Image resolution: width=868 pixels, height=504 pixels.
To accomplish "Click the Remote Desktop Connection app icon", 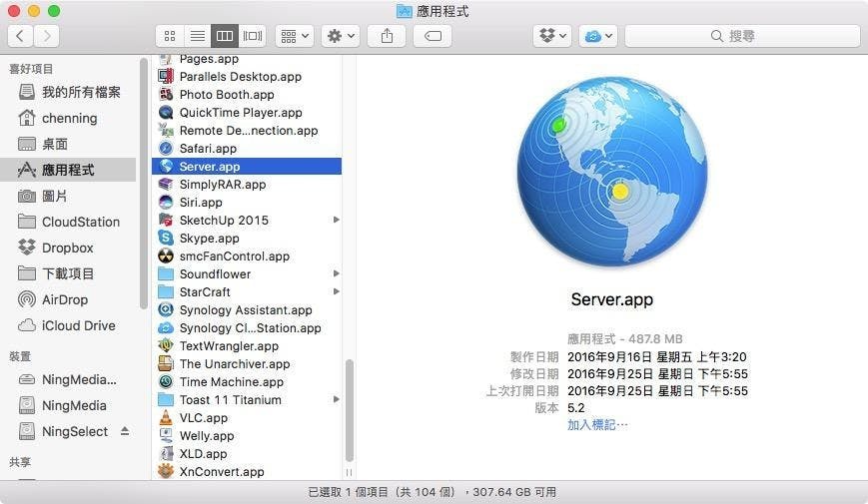I will [166, 130].
